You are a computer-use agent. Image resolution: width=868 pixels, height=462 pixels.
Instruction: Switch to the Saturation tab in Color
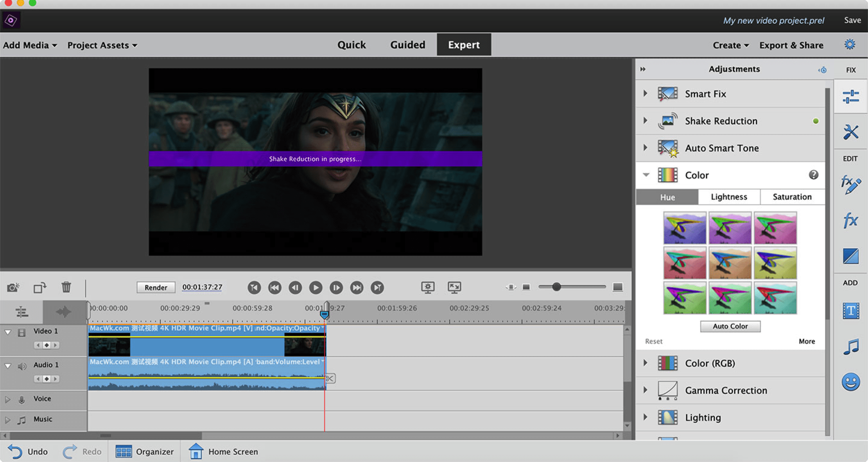tap(791, 197)
